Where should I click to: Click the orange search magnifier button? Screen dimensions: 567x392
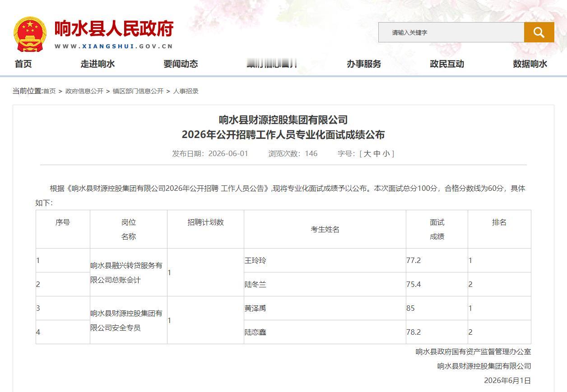(539, 32)
